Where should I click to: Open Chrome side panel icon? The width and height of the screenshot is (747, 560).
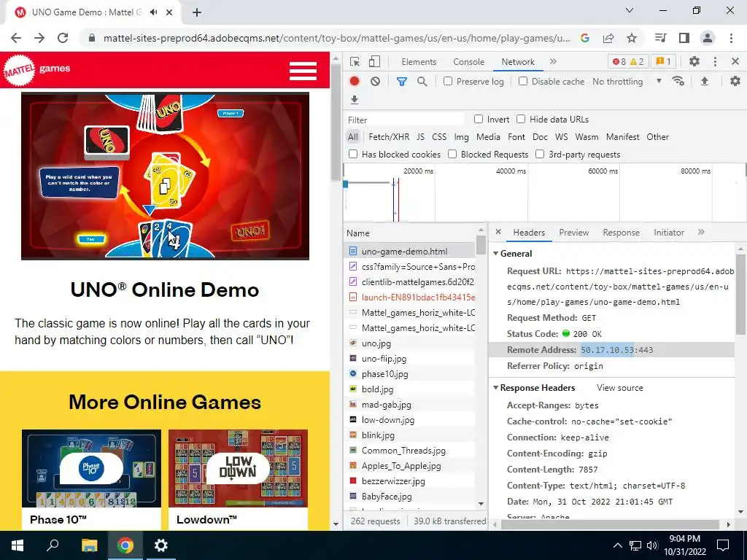coord(684,38)
